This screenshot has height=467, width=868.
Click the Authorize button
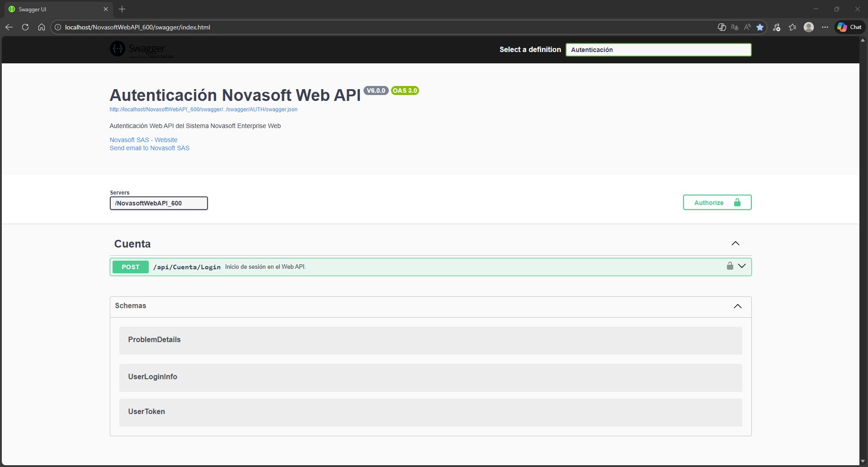pos(717,203)
